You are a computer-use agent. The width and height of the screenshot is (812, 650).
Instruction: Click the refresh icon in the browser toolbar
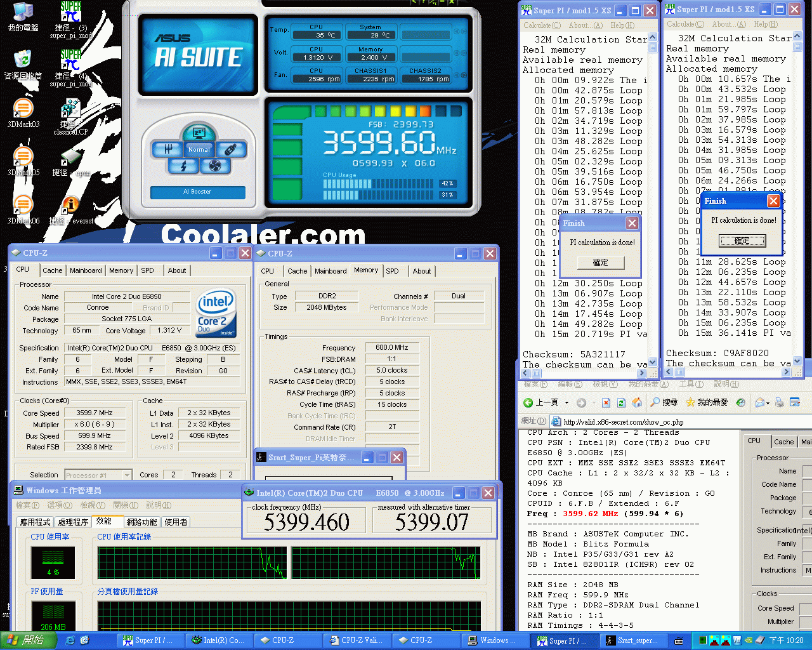click(621, 402)
